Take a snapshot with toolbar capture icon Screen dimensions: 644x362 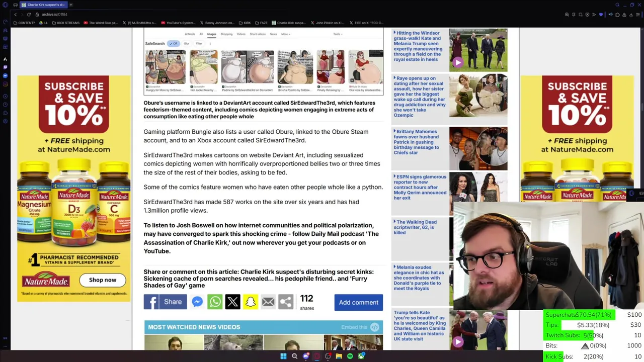581,15
